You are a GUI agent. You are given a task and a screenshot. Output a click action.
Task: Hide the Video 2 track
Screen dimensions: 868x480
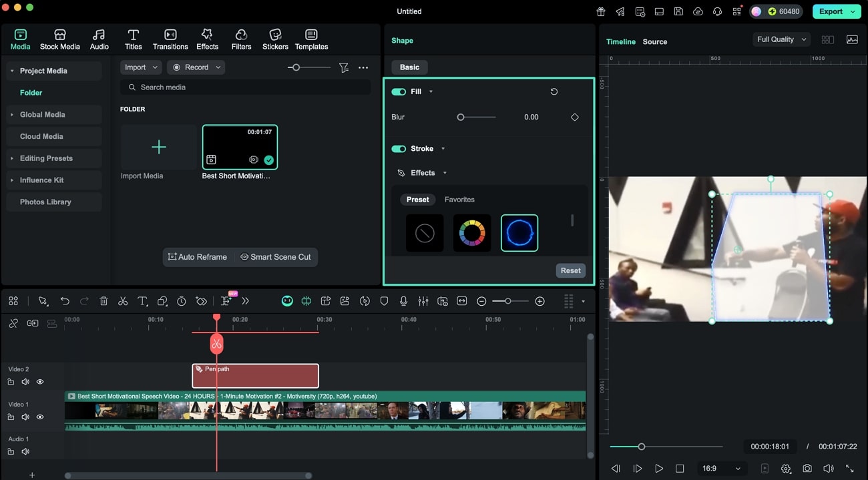(x=40, y=382)
